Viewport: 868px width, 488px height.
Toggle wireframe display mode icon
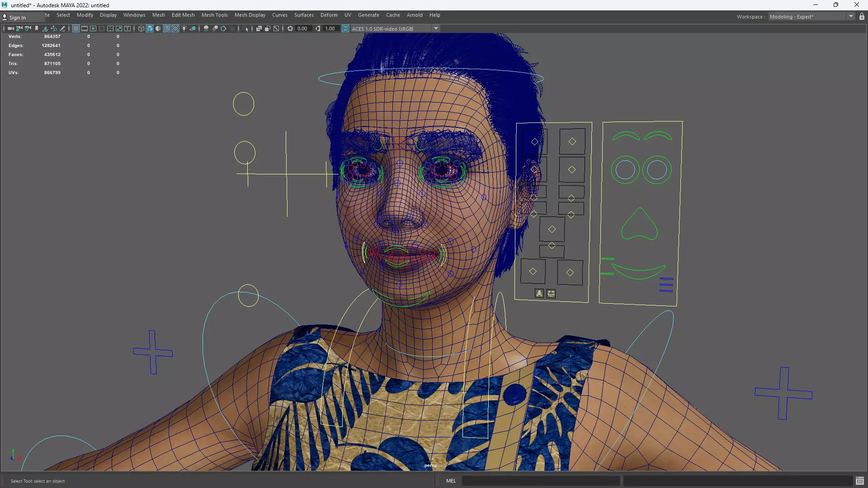click(141, 28)
